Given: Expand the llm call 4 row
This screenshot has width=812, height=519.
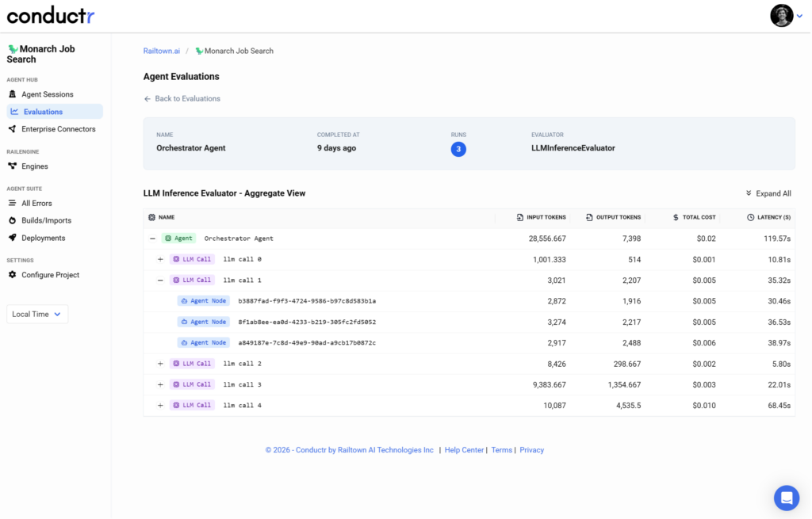Looking at the screenshot, I should (160, 405).
